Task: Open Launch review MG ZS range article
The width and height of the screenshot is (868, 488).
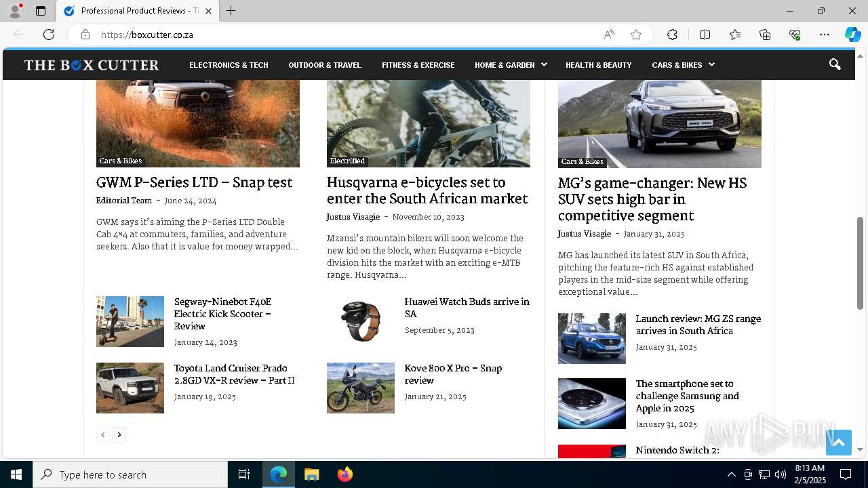Action: [698, 325]
